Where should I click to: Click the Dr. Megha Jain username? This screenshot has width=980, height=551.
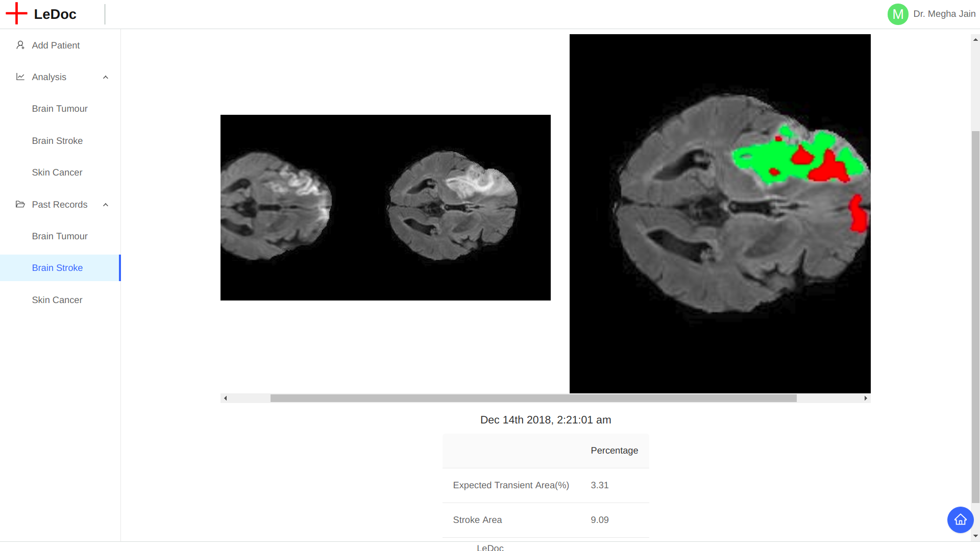point(944,14)
